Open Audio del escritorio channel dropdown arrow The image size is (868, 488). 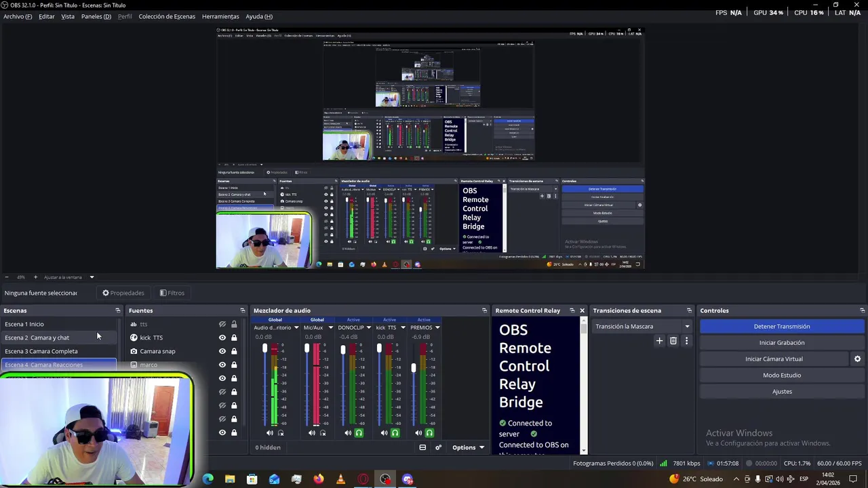296,328
